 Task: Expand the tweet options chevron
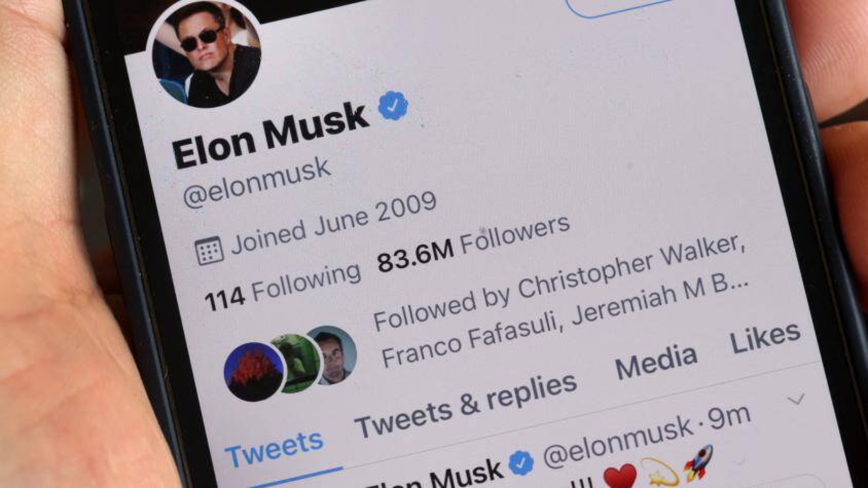click(x=796, y=398)
